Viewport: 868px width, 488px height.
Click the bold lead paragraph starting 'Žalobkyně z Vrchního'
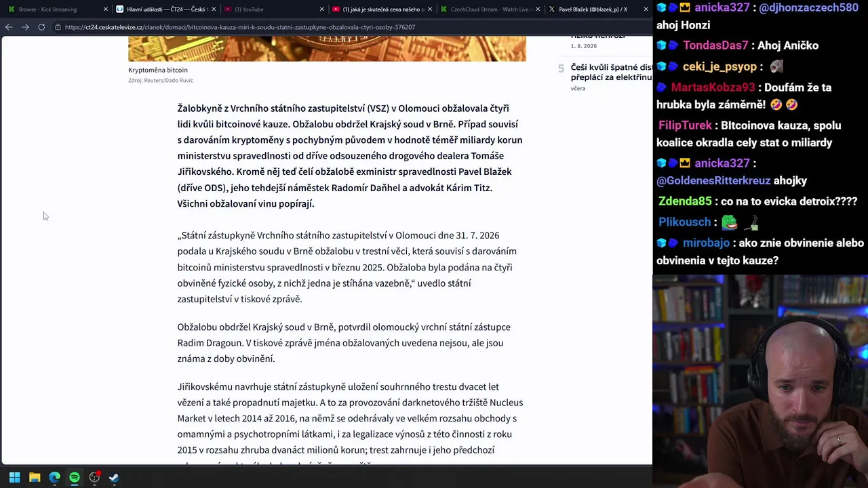pyautogui.click(x=350, y=156)
